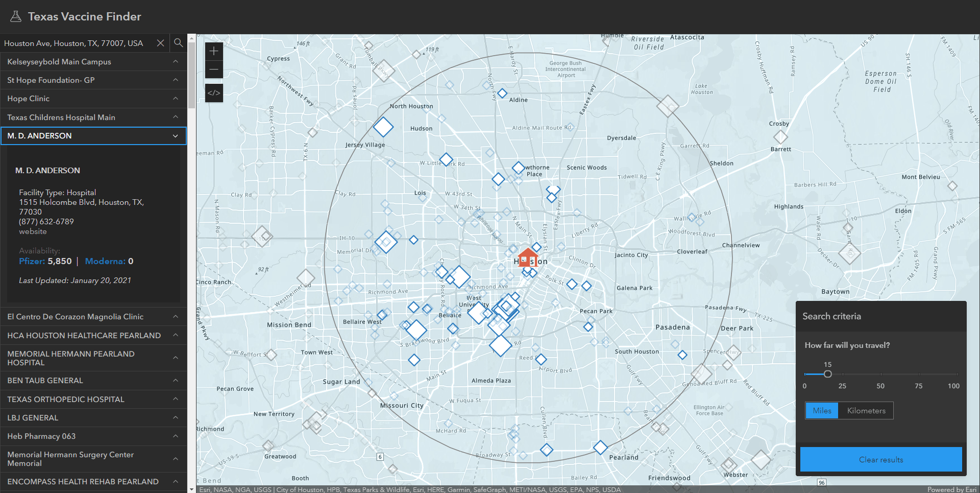Screen dimensions: 980x493
Task: Click the Pfizer: 5,850 availability text
Action: coord(45,261)
